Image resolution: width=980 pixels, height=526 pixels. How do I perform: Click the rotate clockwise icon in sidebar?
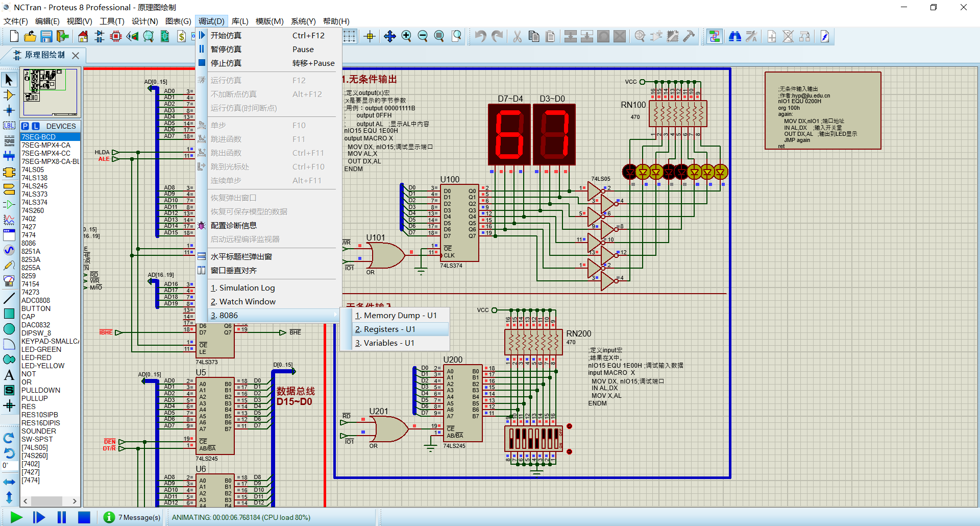pyautogui.click(x=9, y=437)
